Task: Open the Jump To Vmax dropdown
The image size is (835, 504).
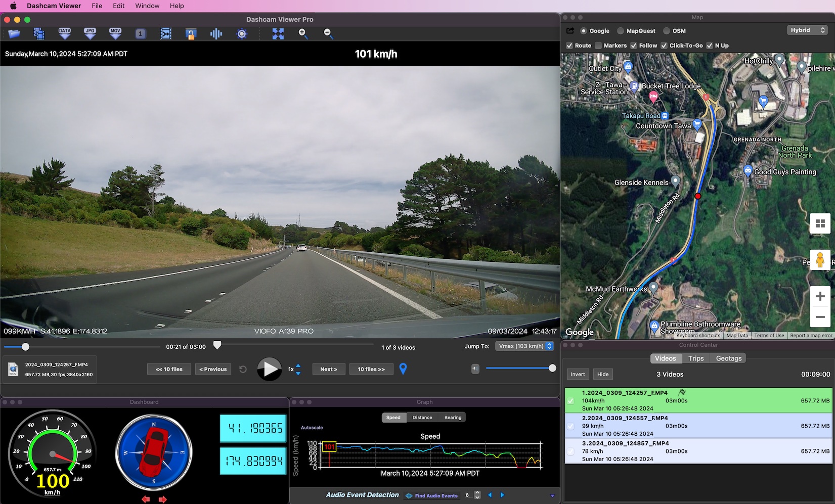Action: point(524,346)
